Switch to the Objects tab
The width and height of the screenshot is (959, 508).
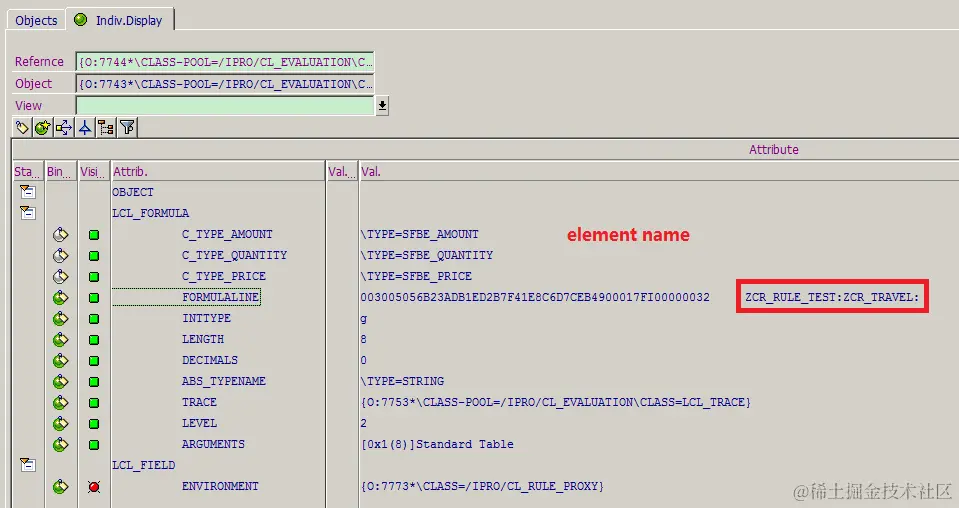pyautogui.click(x=36, y=20)
